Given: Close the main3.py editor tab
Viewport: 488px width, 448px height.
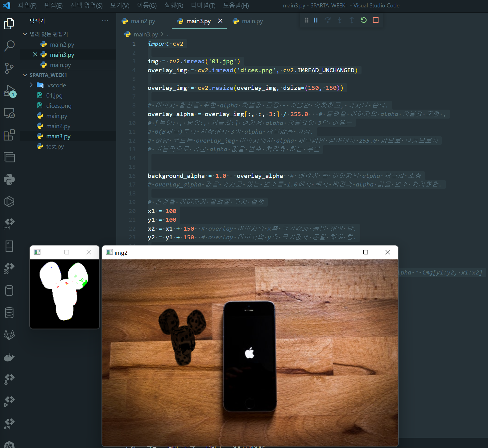Looking at the screenshot, I should 220,21.
